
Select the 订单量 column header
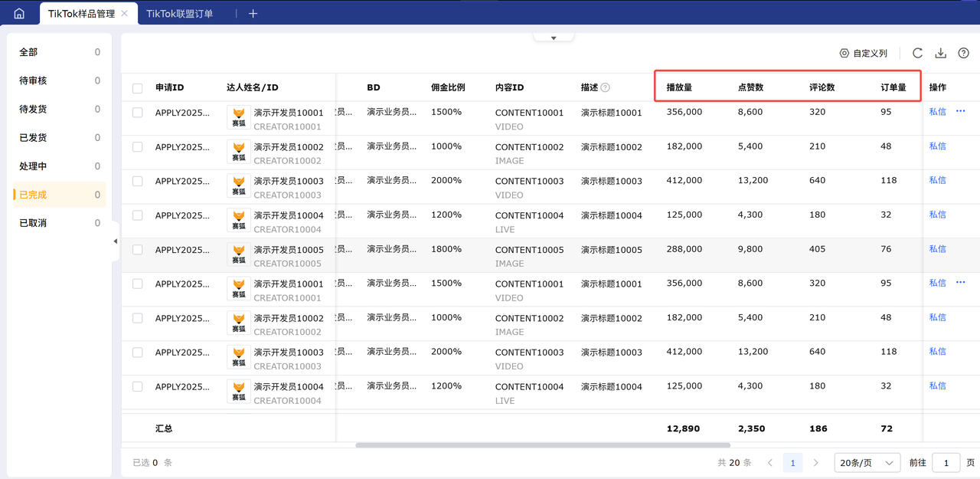[893, 87]
